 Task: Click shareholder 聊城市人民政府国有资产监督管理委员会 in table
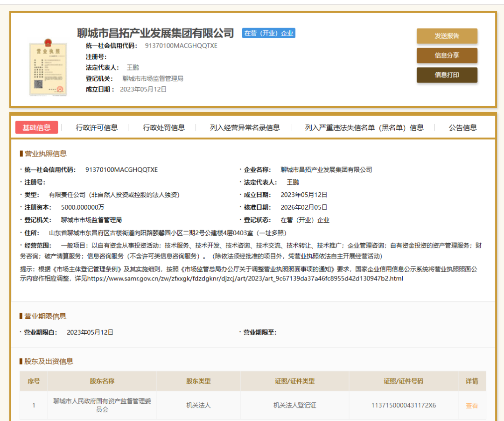101,405
